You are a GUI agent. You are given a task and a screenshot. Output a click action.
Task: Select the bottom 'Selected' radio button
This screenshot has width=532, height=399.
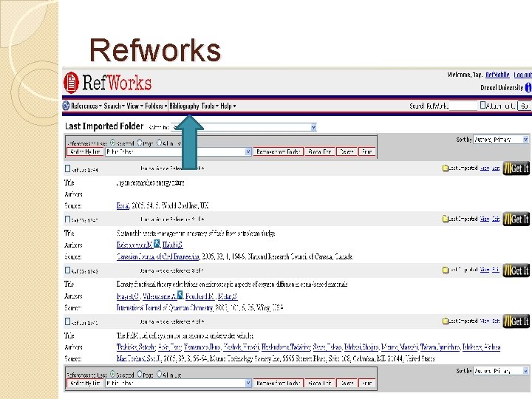pos(112,374)
